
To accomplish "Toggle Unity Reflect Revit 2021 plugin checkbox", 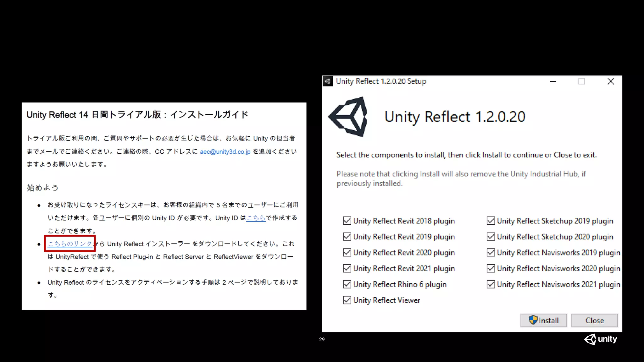I will pos(347,268).
